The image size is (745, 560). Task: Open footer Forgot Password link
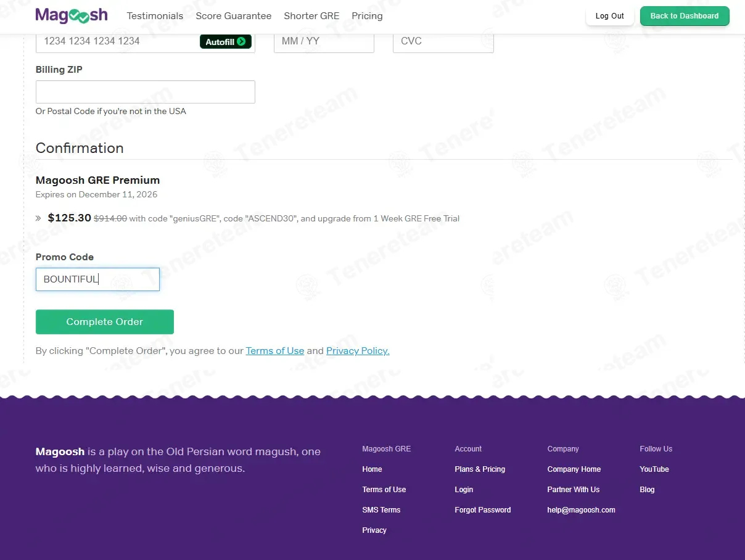(483, 510)
